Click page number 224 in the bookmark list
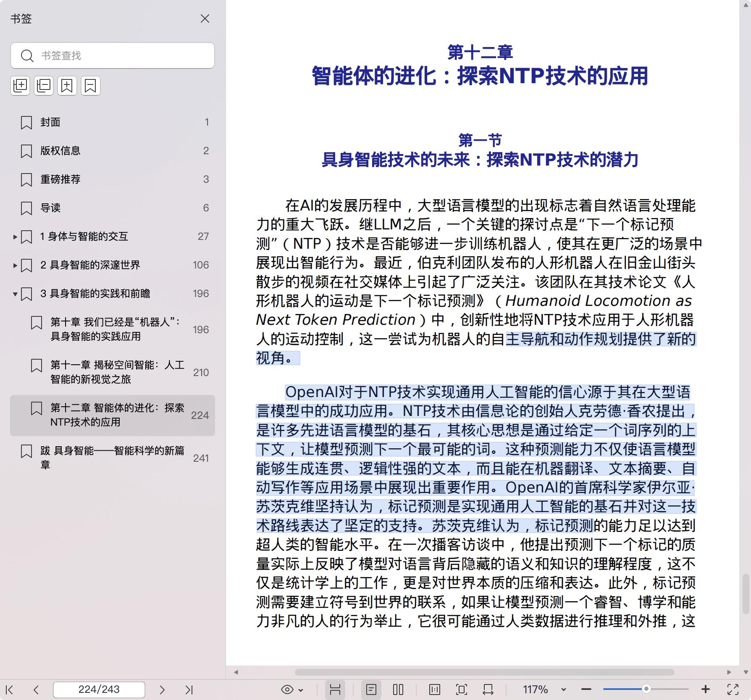751x700 pixels. coord(200,415)
